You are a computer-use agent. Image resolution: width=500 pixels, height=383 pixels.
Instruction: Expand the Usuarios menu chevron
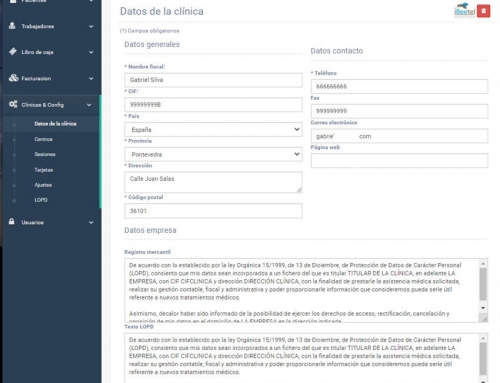(91, 222)
